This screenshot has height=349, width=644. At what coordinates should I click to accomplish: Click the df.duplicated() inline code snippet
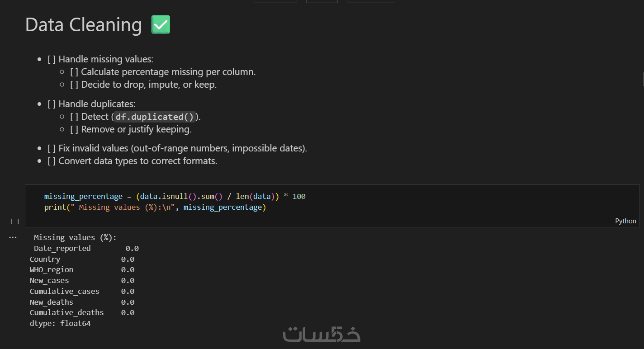tap(155, 117)
